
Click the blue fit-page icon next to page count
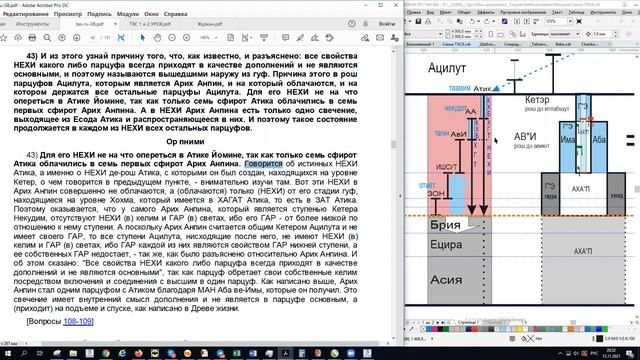tap(121, 38)
